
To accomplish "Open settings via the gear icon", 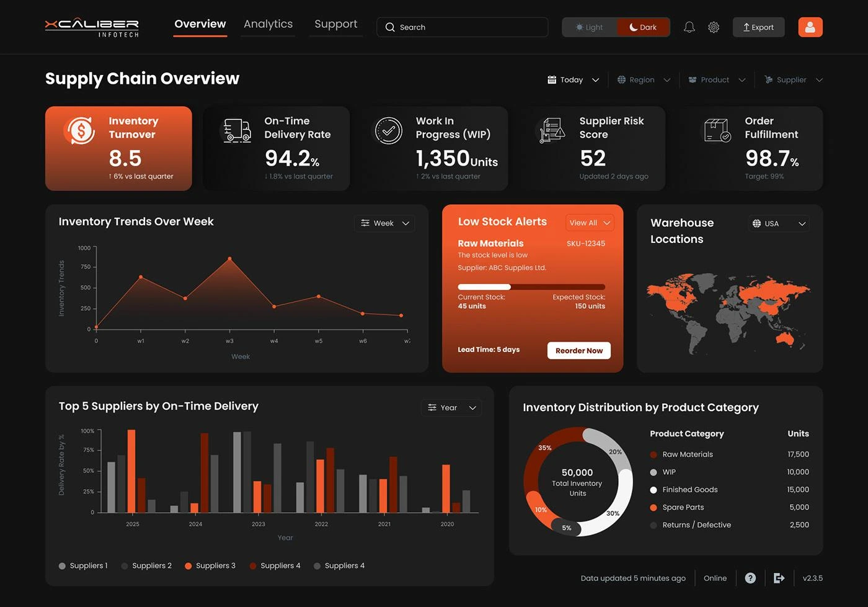I will pyautogui.click(x=714, y=27).
